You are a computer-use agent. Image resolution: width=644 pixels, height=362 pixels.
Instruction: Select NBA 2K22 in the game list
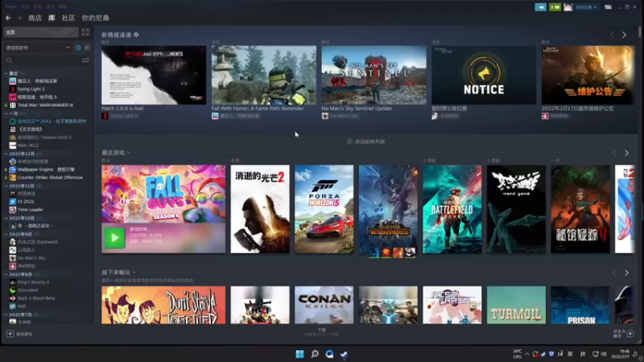pos(28,146)
